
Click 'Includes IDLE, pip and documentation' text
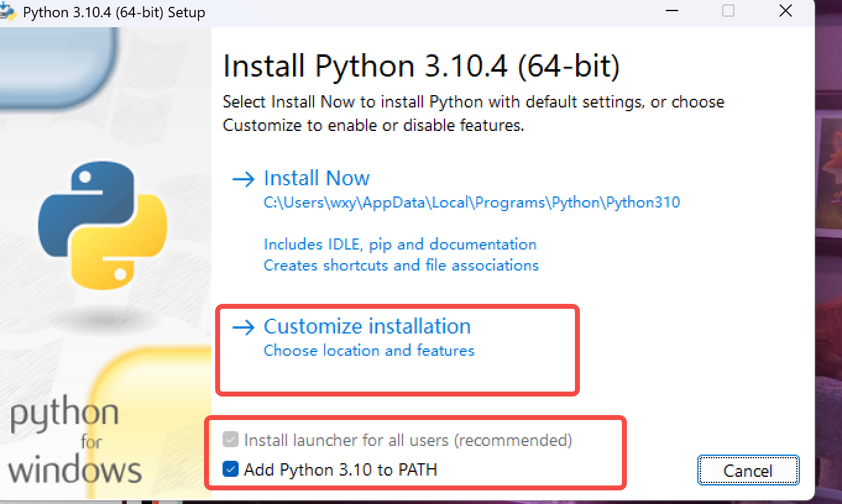pyautogui.click(x=400, y=244)
